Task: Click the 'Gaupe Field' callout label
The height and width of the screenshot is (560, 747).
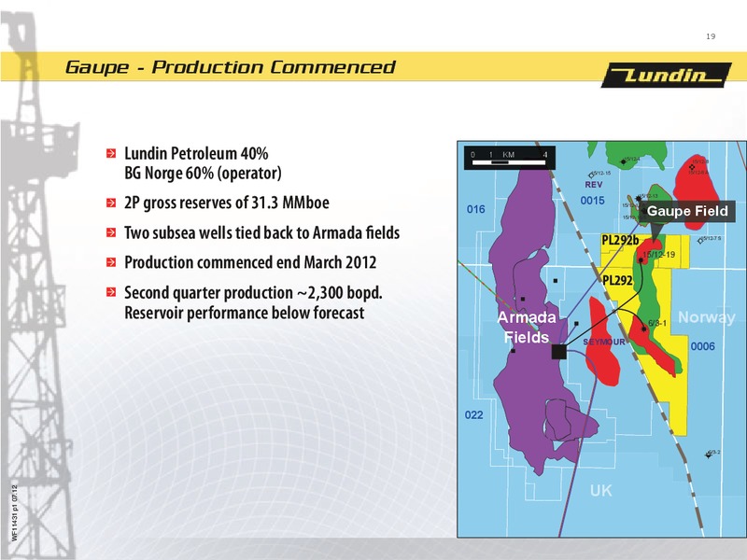Action: [687, 211]
